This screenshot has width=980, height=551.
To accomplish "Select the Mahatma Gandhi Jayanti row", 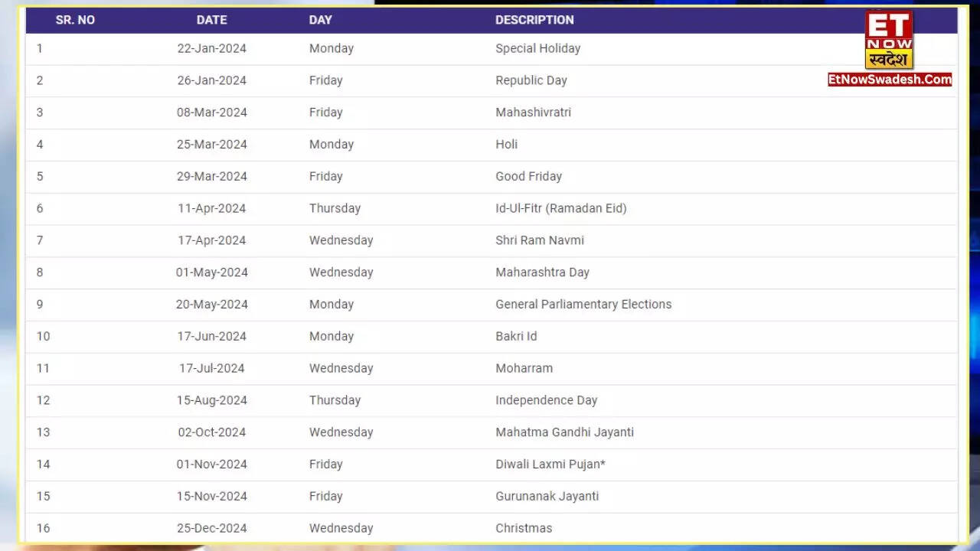I will 564,432.
